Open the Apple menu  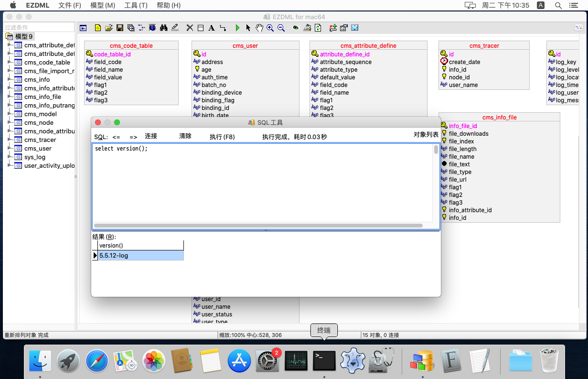pos(13,5)
